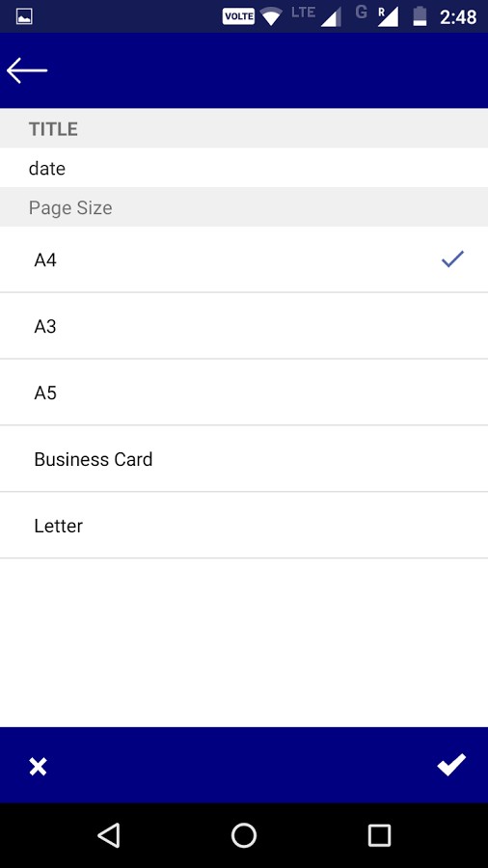Select the A3 page size option

tap(244, 326)
